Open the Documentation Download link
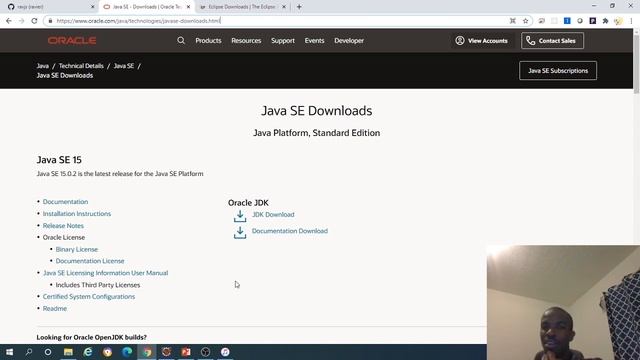The image size is (640, 360). point(290,231)
